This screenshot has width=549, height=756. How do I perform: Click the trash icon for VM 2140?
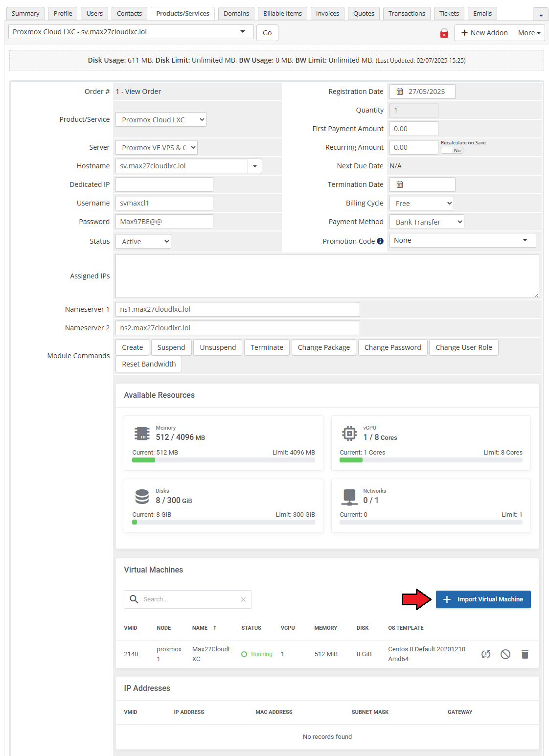point(525,654)
